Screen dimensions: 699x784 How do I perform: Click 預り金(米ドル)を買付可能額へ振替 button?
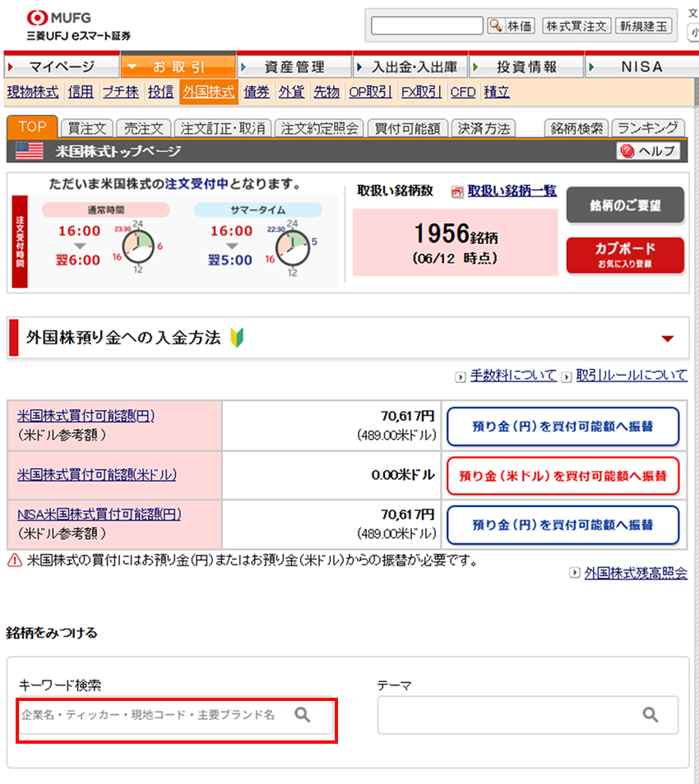tap(562, 476)
